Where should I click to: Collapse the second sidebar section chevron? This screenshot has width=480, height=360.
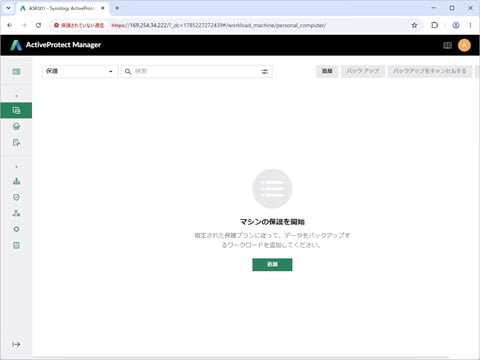click(x=16, y=167)
